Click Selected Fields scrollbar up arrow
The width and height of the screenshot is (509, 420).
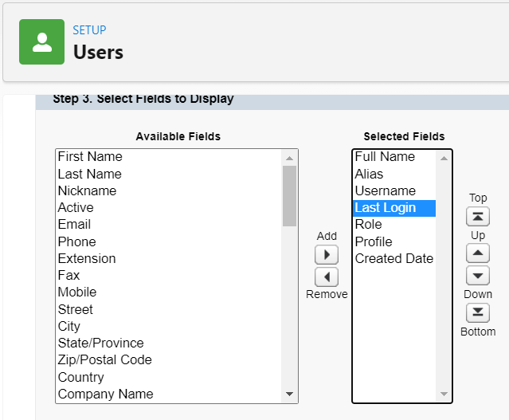(x=444, y=158)
